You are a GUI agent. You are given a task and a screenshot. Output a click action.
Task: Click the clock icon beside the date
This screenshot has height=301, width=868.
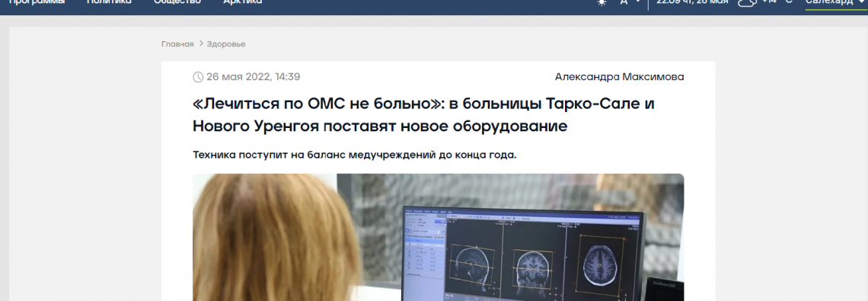198,77
